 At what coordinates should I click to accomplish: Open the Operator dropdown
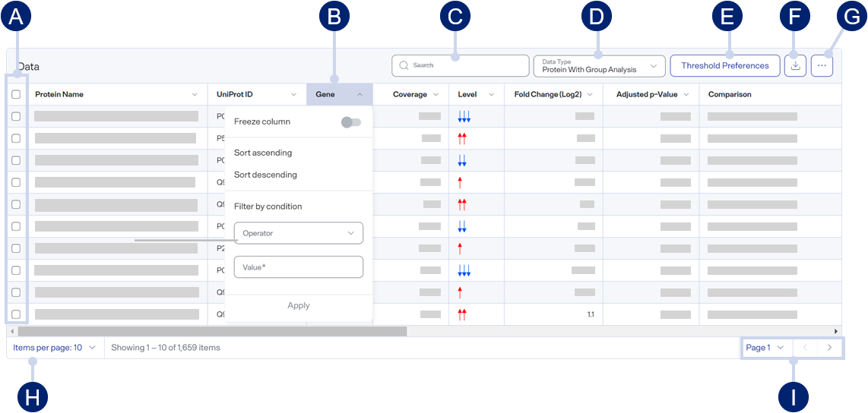click(x=299, y=233)
